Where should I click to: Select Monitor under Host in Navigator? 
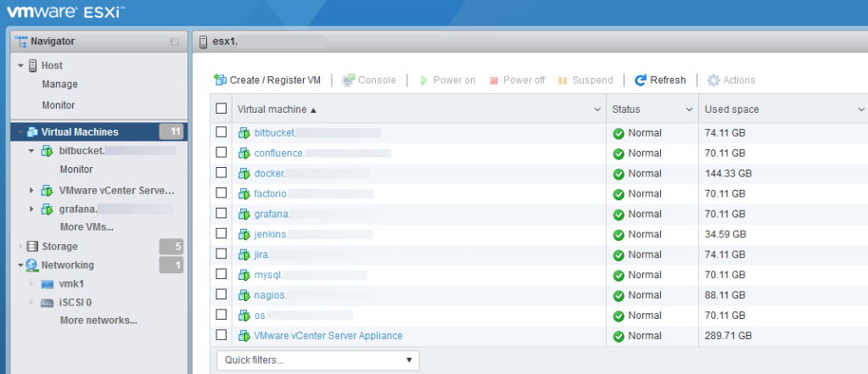click(59, 105)
